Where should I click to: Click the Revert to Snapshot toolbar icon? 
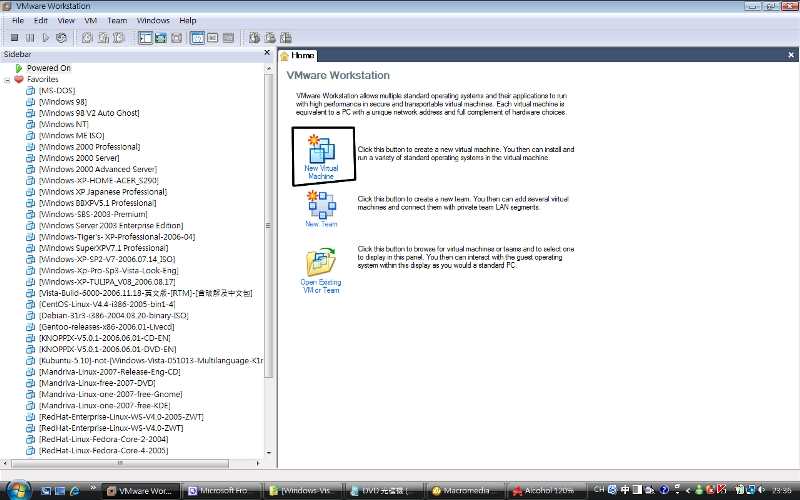tap(104, 38)
